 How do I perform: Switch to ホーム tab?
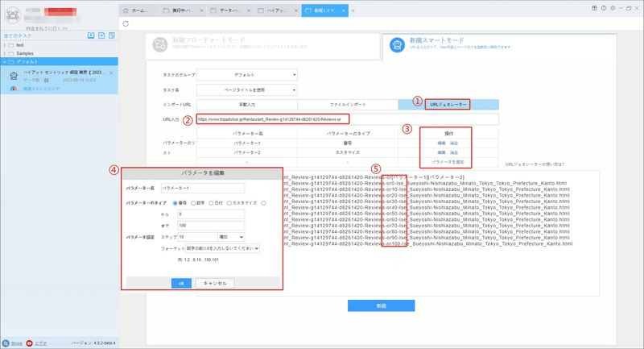coord(138,10)
